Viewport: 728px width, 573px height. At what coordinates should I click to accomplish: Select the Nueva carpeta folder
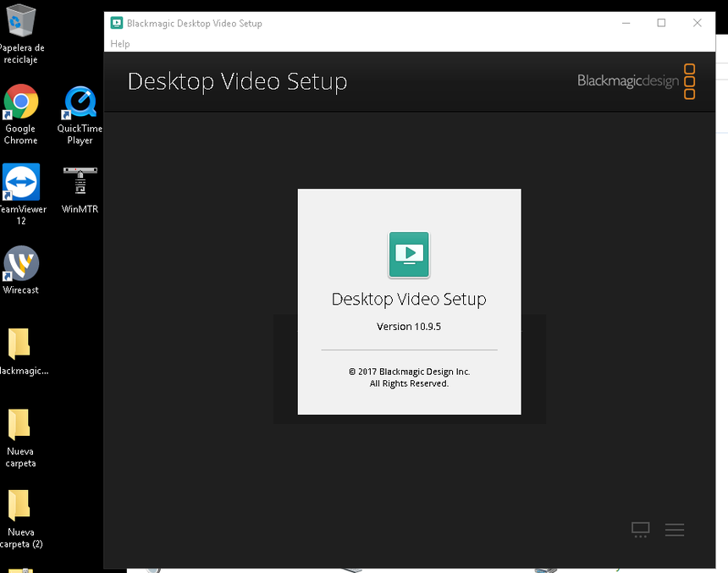coord(20,438)
